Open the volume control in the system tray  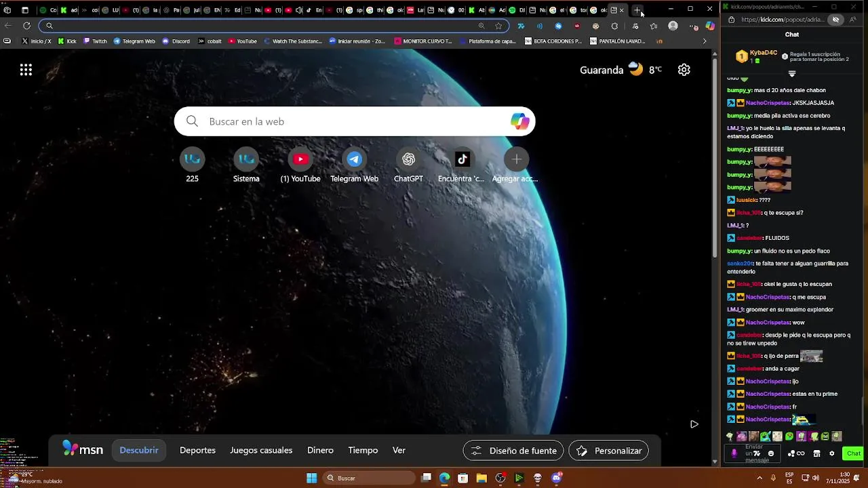coord(816,478)
